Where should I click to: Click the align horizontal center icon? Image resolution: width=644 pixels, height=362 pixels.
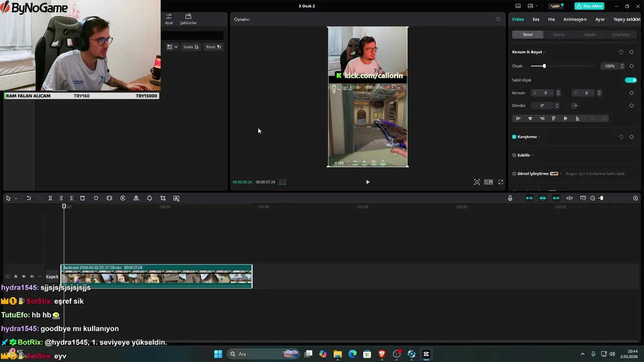click(x=530, y=119)
